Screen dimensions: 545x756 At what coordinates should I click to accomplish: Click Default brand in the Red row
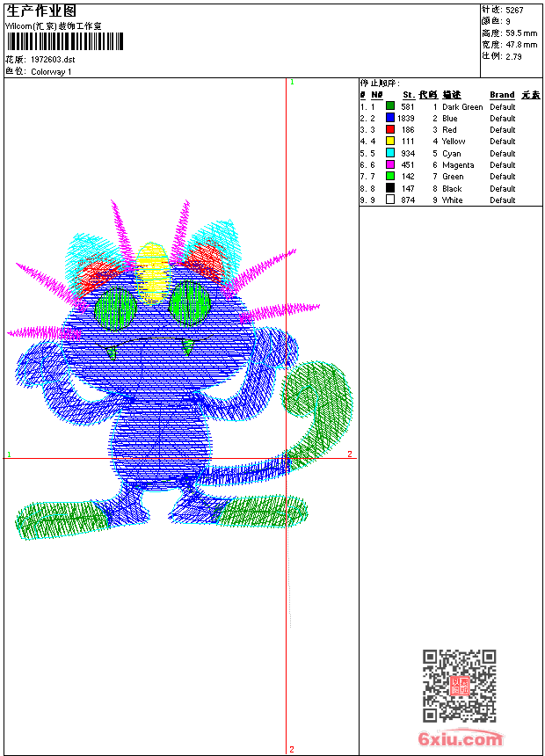tap(503, 130)
